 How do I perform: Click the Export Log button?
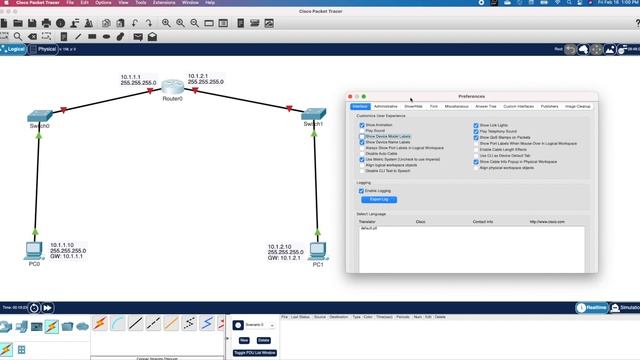point(379,200)
